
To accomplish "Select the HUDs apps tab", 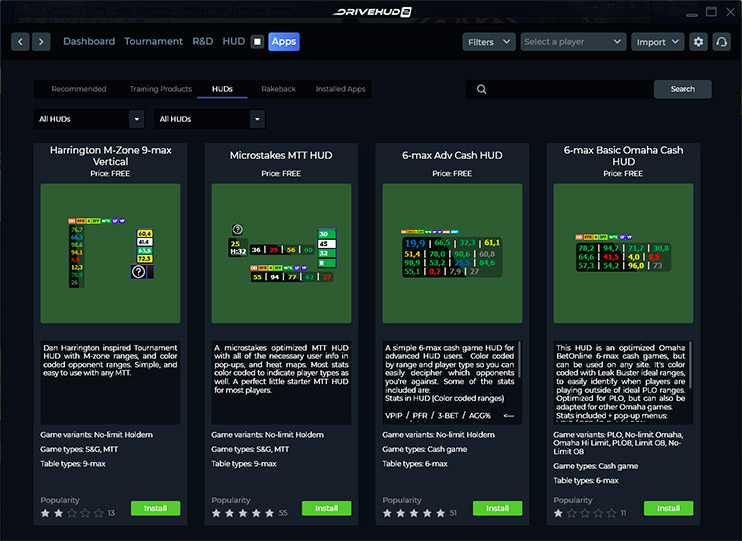I will pyautogui.click(x=222, y=89).
